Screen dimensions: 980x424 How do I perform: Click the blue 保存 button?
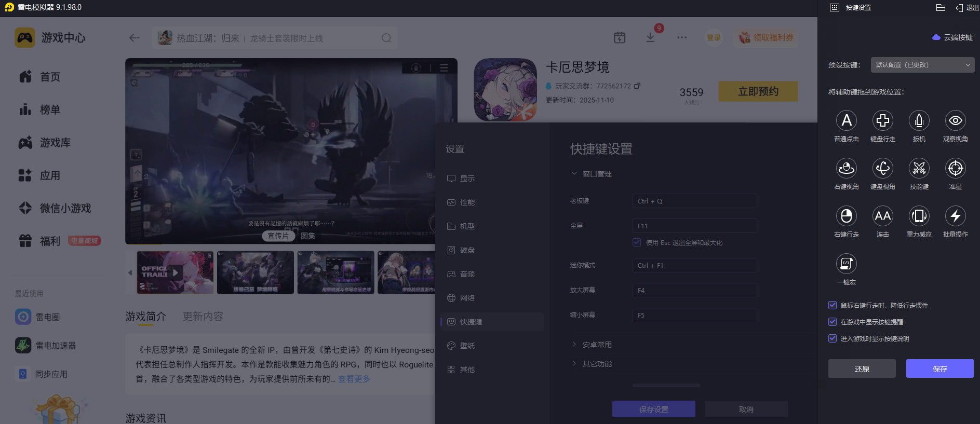coord(939,368)
